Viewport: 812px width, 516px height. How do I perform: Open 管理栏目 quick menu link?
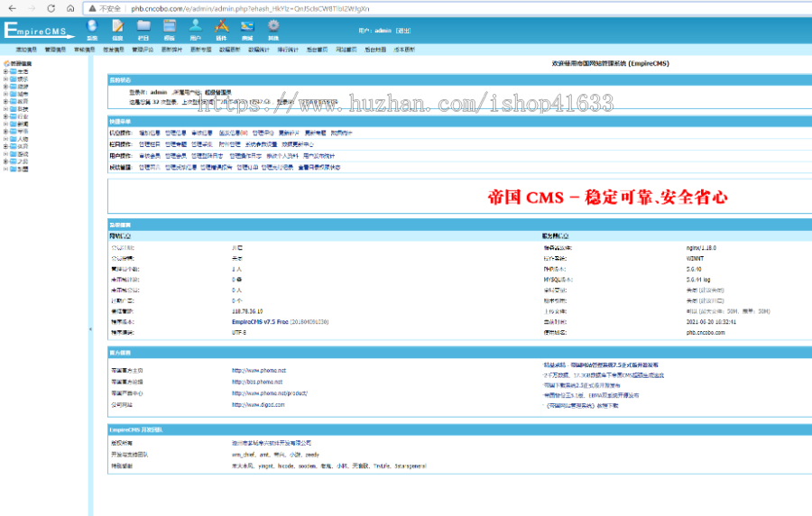coord(150,144)
